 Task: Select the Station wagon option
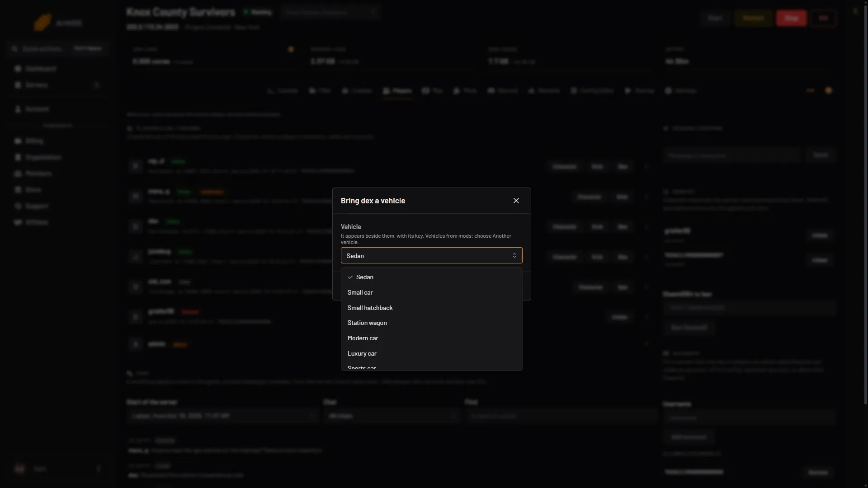pyautogui.click(x=431, y=323)
